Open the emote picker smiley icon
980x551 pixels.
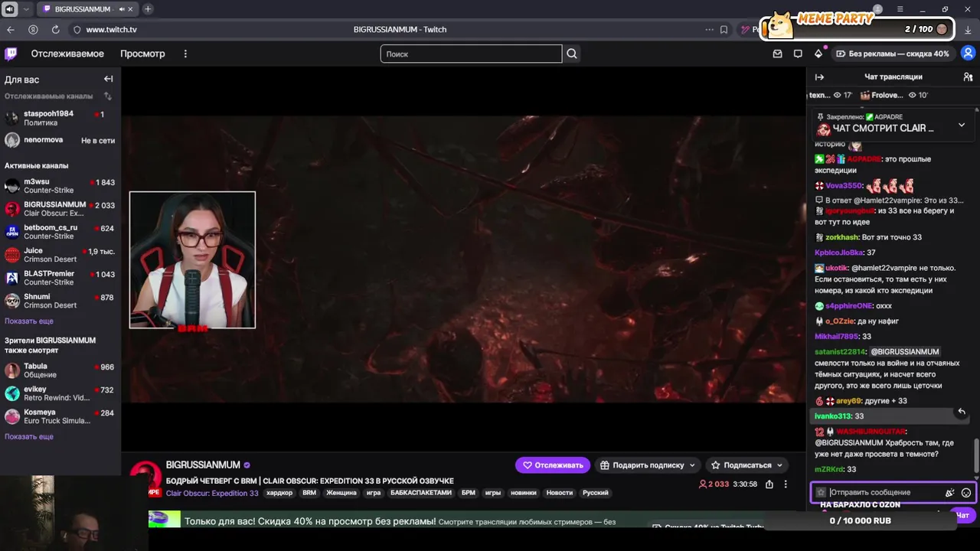point(966,493)
